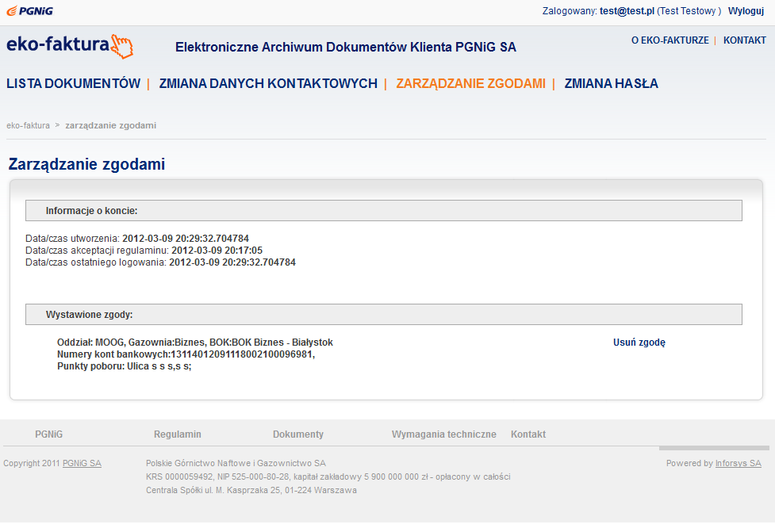The width and height of the screenshot is (775, 532).
Task: Open the top KONTAKT link
Action: click(744, 40)
